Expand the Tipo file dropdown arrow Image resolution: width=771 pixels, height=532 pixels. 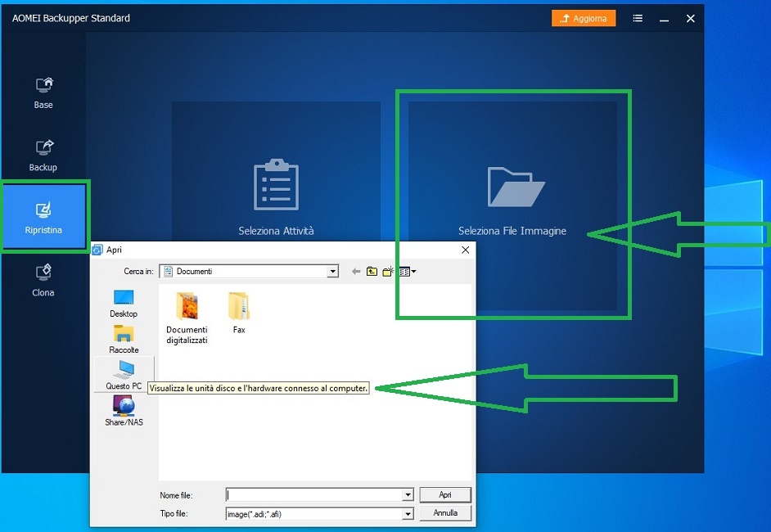point(408,514)
